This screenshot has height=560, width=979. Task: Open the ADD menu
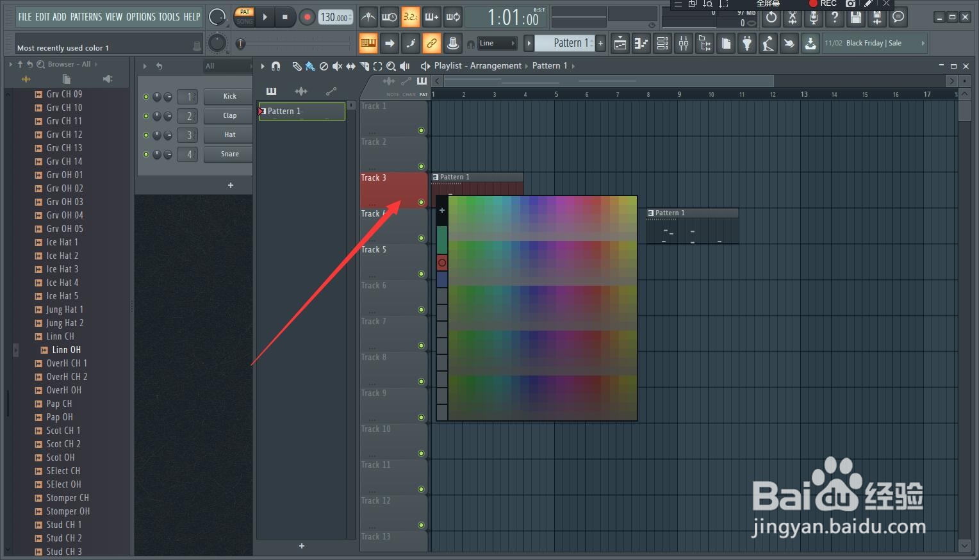60,17
